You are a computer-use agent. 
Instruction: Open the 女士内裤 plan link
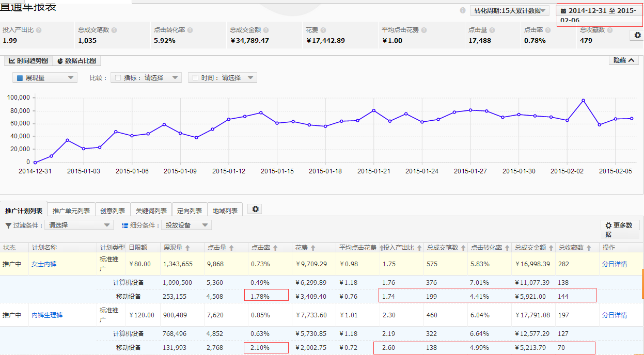click(x=44, y=264)
